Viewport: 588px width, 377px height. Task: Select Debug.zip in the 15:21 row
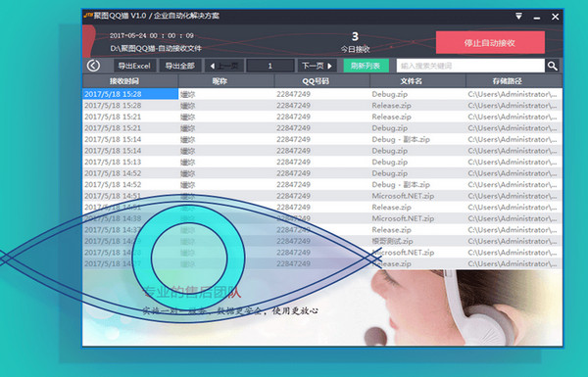click(x=390, y=128)
